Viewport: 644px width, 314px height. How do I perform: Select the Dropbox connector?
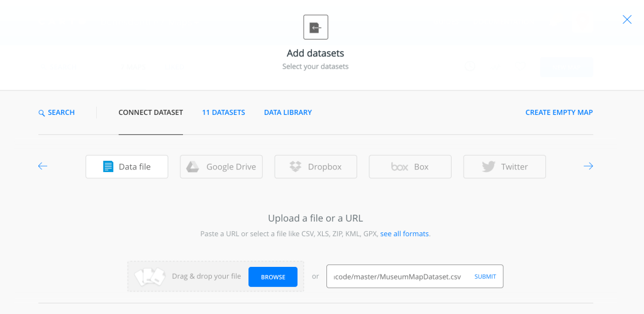[x=316, y=167]
